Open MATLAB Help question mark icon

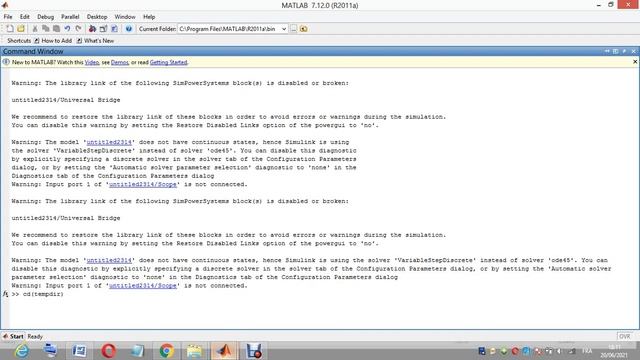[x=129, y=29]
